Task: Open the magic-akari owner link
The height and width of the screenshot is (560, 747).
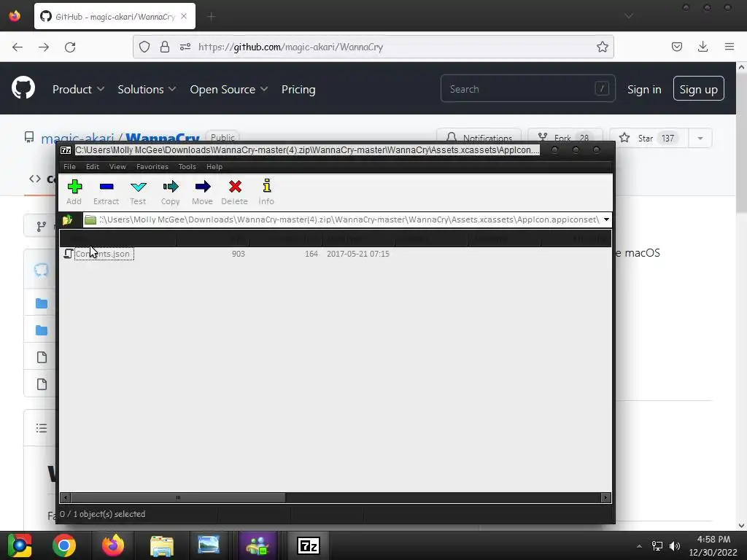Action: tap(77, 139)
